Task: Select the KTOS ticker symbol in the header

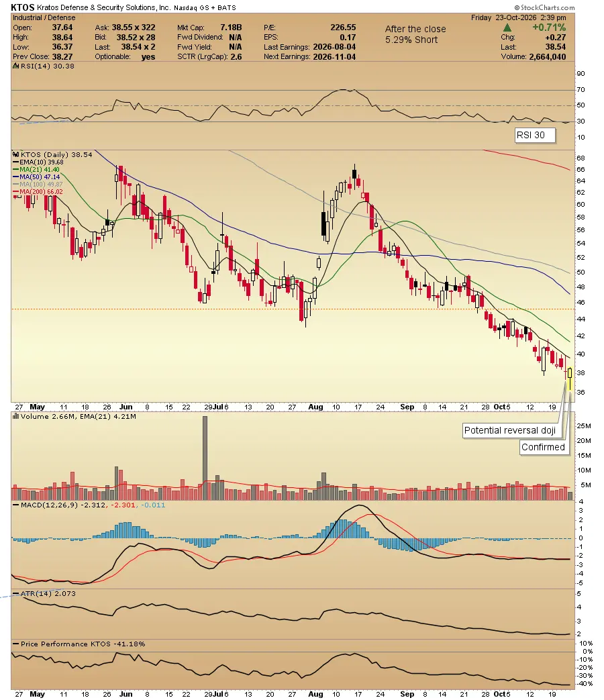Action: [x=22, y=7]
